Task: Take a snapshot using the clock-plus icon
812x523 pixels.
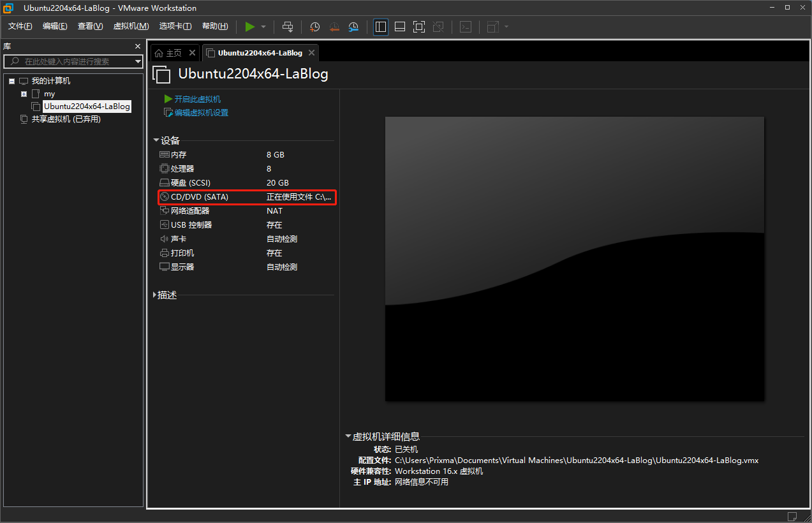Action: tap(314, 27)
